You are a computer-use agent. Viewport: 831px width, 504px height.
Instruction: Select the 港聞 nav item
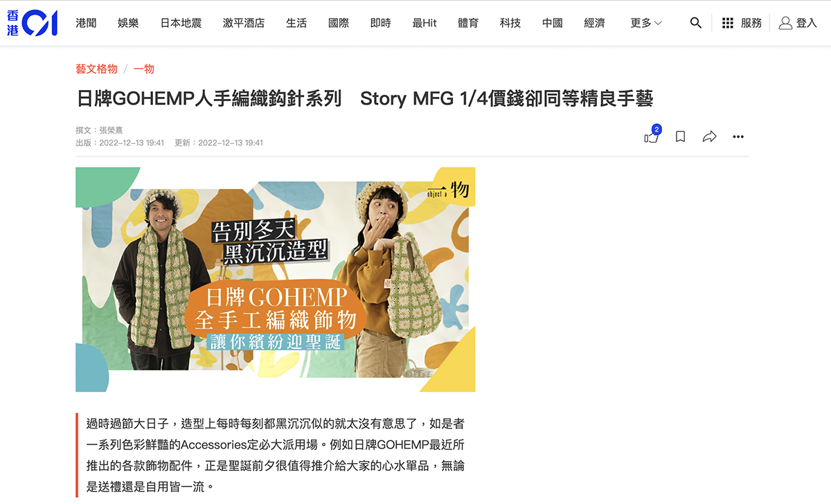(86, 23)
